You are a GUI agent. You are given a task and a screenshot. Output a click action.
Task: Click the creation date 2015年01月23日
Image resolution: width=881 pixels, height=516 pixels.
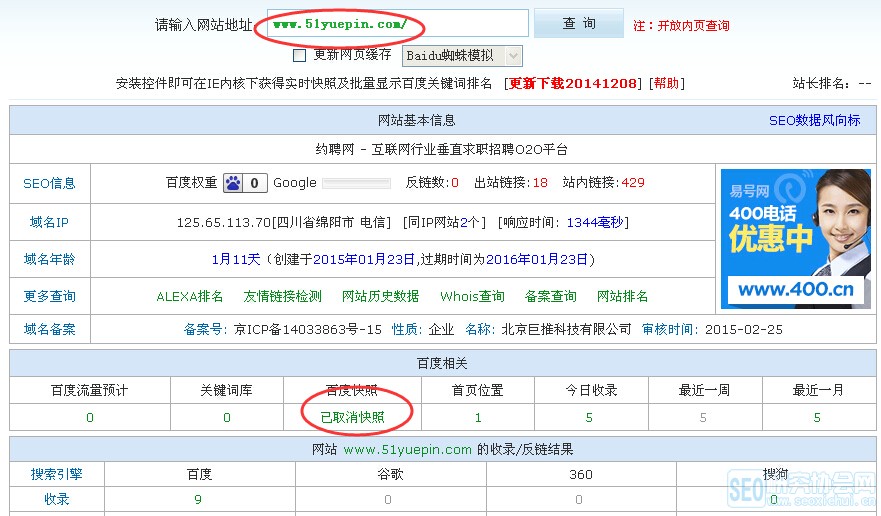pyautogui.click(x=364, y=259)
